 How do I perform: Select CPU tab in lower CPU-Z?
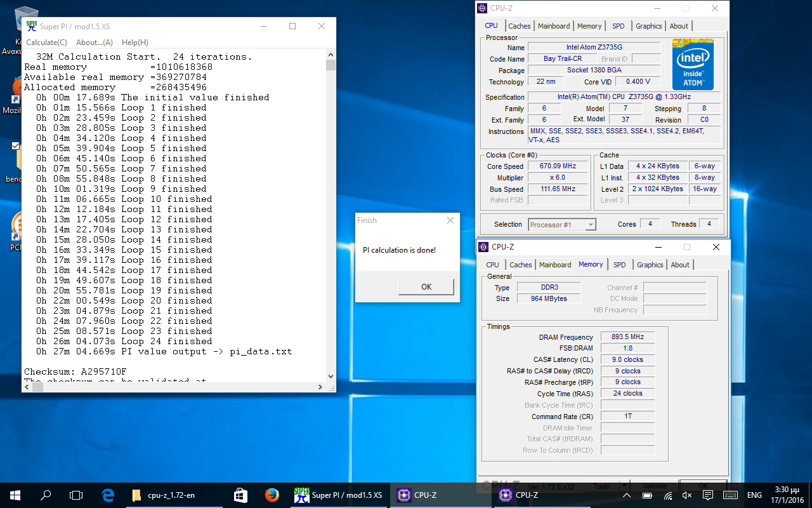click(492, 265)
